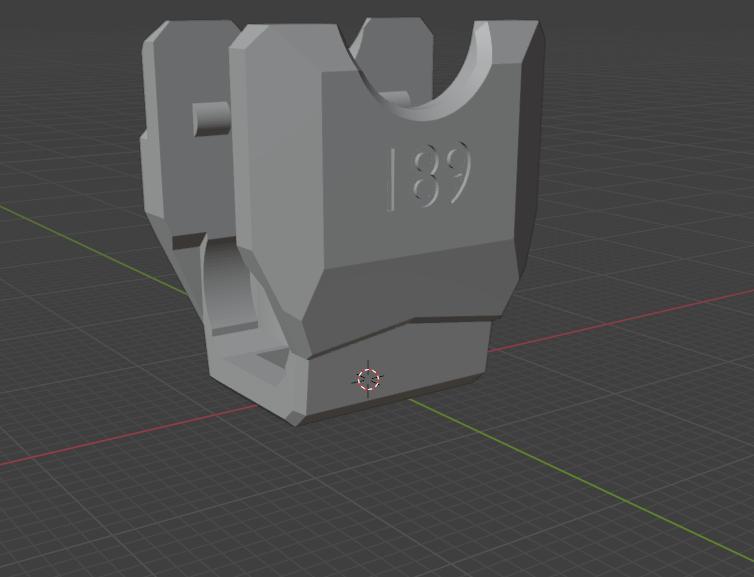This screenshot has width=754, height=577.
Task: Click the small cylindrical peg on model
Action: click(212, 119)
